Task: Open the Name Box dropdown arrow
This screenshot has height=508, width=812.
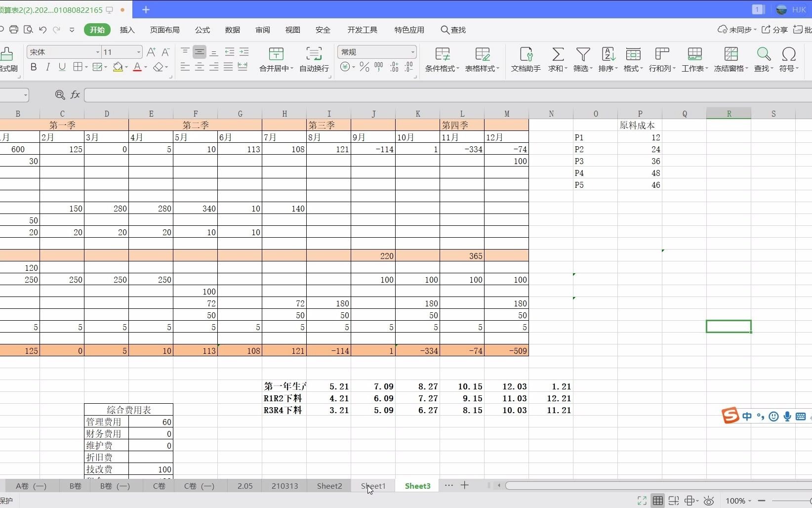Action: coord(25,95)
